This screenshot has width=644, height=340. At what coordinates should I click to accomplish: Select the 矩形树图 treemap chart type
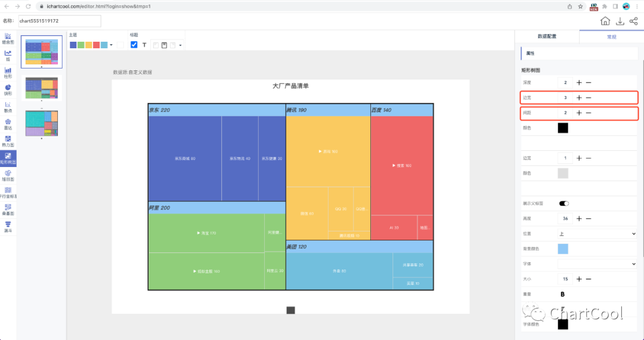pos(8,159)
